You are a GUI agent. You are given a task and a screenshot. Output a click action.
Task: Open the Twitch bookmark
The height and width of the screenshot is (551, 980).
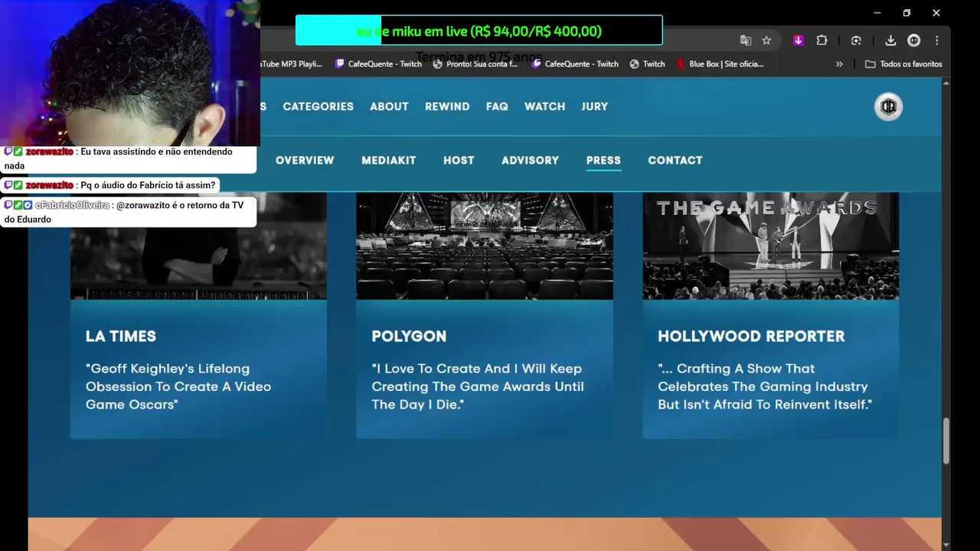click(647, 64)
